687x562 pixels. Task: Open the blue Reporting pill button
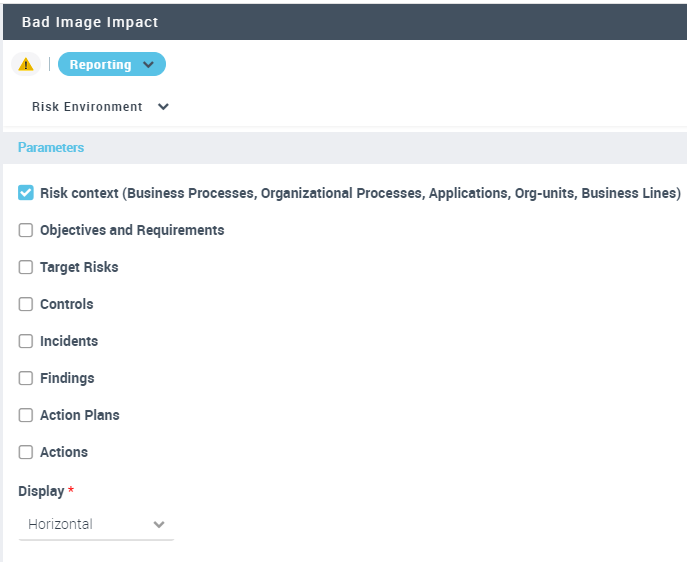[x=101, y=64]
